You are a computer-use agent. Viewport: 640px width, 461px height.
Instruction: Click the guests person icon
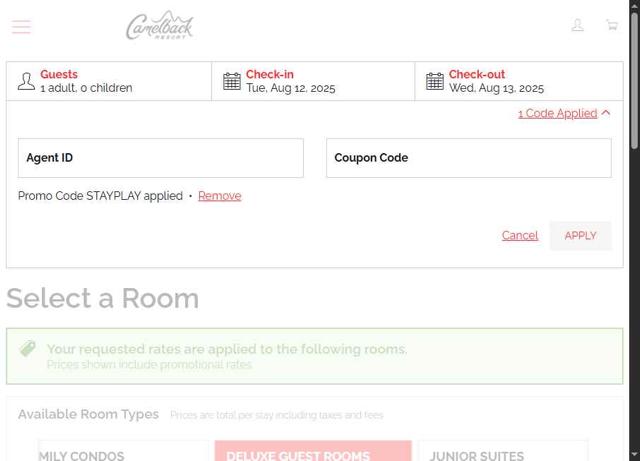26,81
